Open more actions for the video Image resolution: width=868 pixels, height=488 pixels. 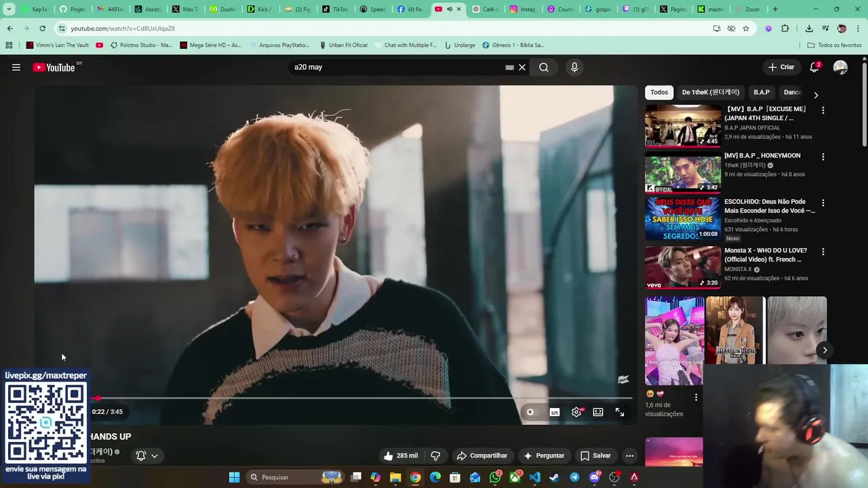point(629,455)
